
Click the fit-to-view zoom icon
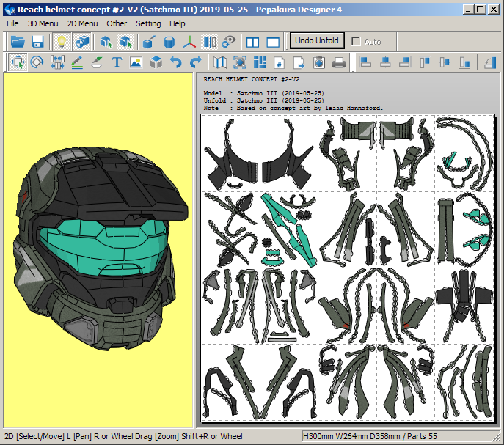(x=240, y=62)
